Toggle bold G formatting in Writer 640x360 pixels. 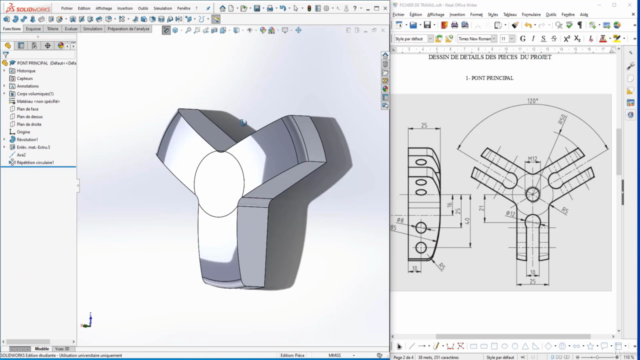click(522, 39)
